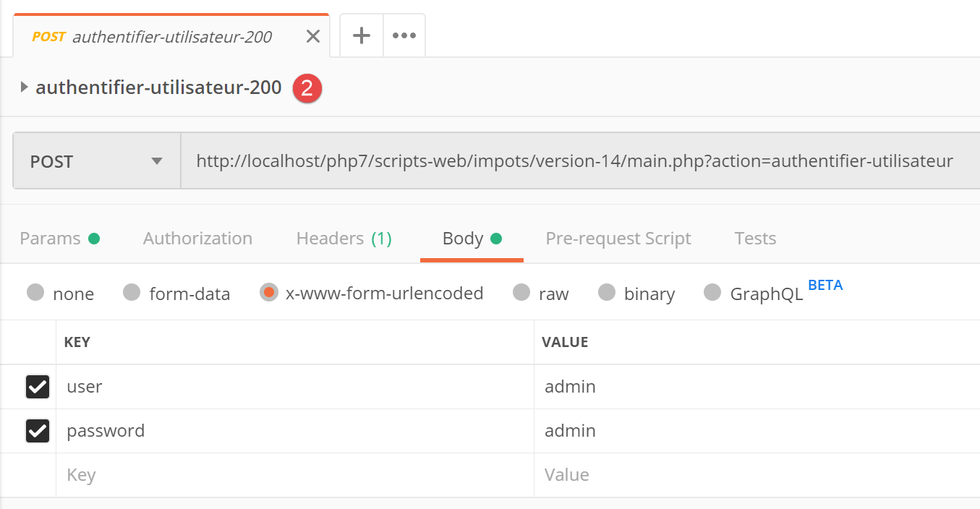980x509 pixels.
Task: Uncheck the user parameter row
Action: point(38,387)
